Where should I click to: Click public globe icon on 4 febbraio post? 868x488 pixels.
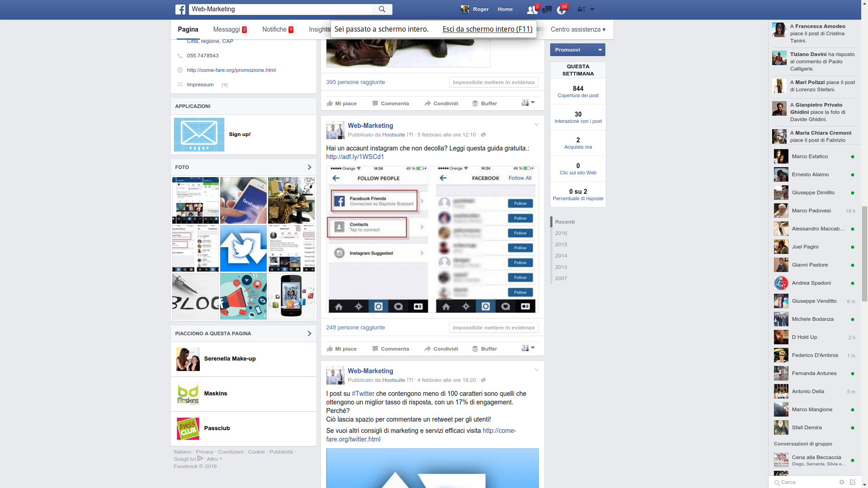pos(483,380)
